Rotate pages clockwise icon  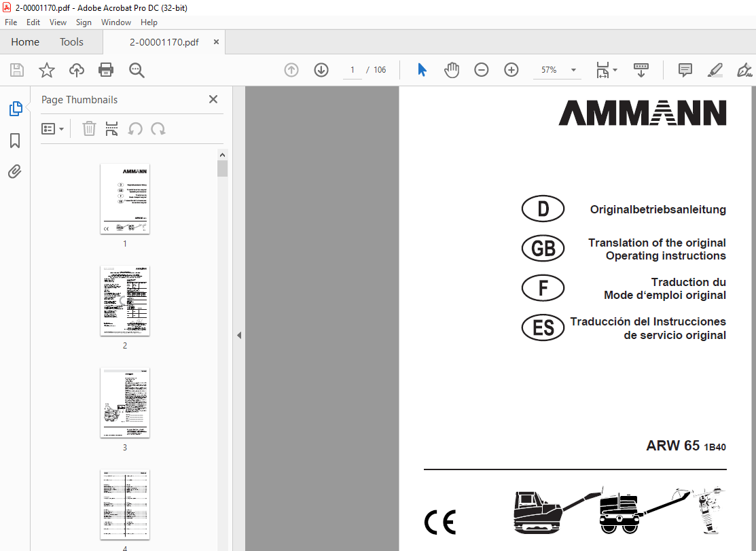pos(158,128)
